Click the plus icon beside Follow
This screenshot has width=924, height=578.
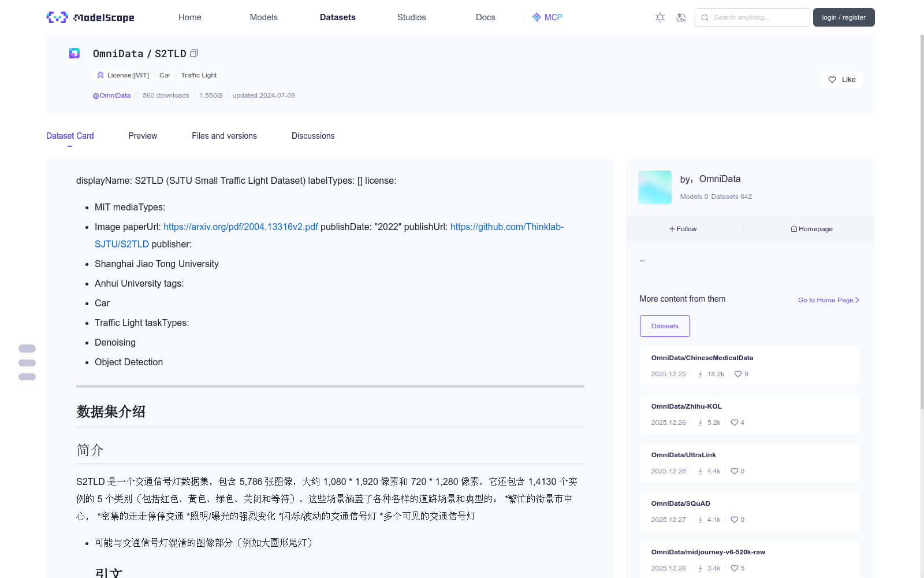(672, 229)
